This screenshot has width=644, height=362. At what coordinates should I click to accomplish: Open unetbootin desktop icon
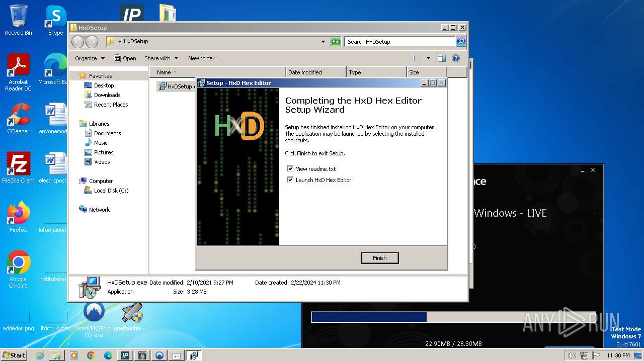pyautogui.click(x=131, y=317)
